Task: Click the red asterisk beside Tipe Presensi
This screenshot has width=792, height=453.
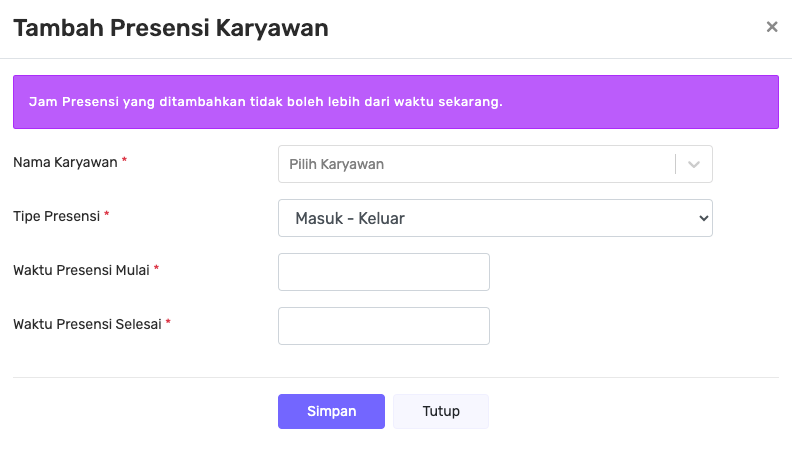Action: pyautogui.click(x=107, y=215)
